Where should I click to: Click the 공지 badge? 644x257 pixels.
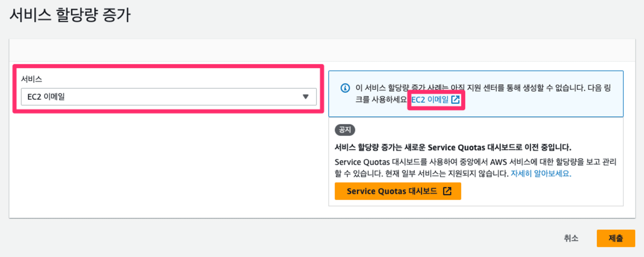(345, 130)
